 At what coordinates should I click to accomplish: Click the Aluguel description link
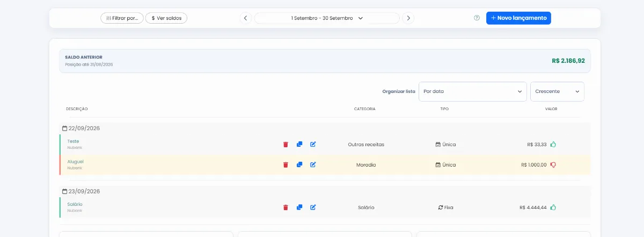[76, 162]
